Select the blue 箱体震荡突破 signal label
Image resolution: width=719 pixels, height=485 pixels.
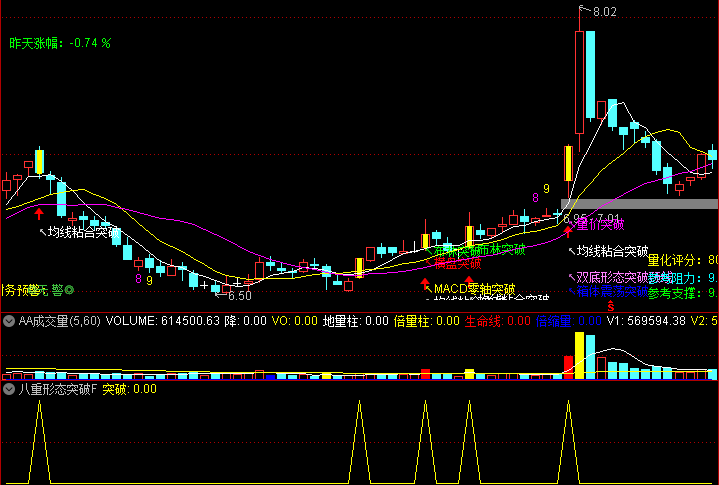612,291
